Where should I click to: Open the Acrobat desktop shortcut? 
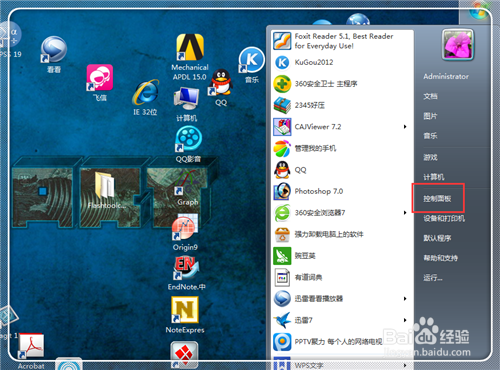pyautogui.click(x=31, y=352)
